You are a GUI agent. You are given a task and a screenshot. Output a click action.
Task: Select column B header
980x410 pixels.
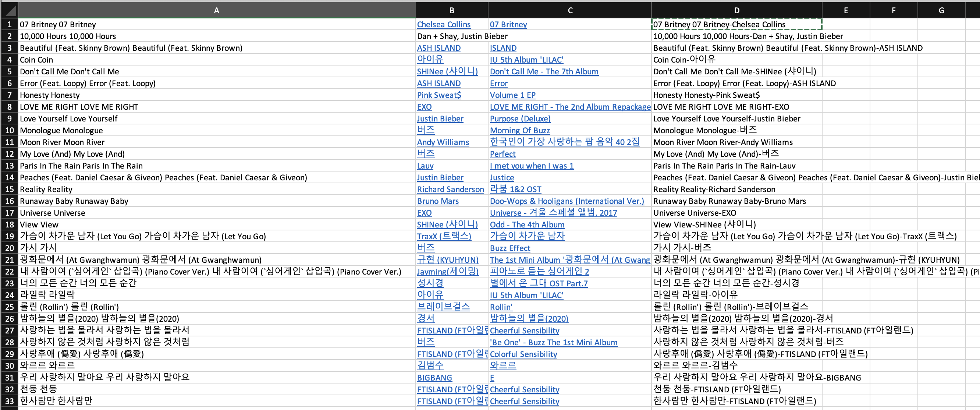point(452,10)
